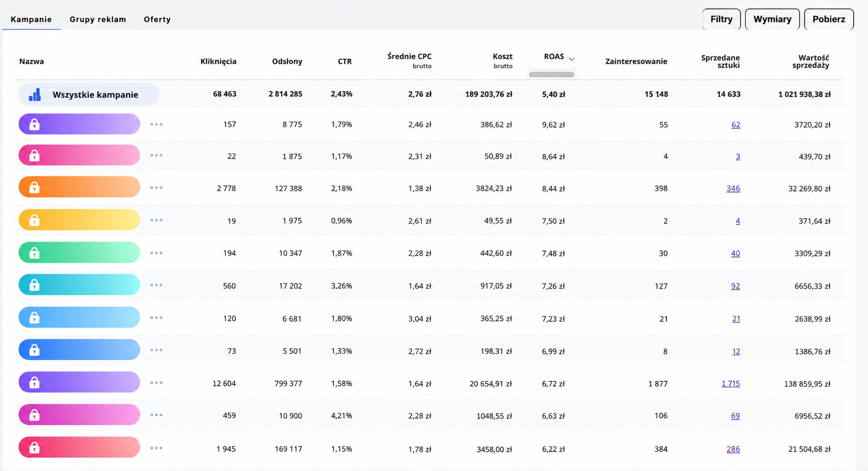
Task: Click the sales value 138 859,95 zł
Action: (807, 384)
